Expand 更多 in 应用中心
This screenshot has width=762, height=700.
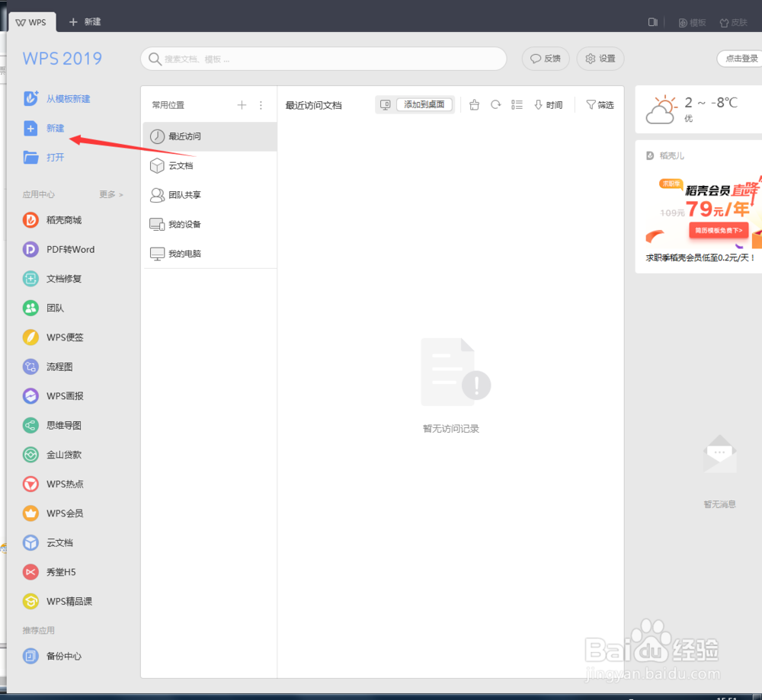click(x=111, y=194)
